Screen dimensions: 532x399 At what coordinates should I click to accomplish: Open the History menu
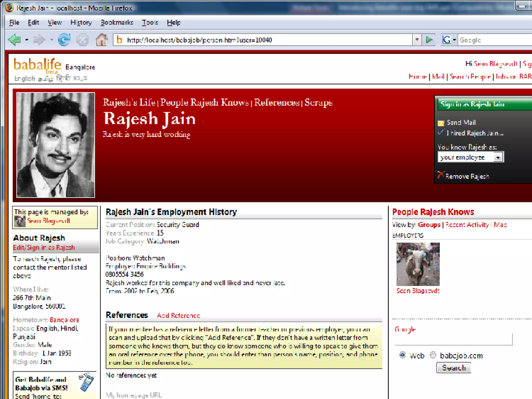coord(81,23)
